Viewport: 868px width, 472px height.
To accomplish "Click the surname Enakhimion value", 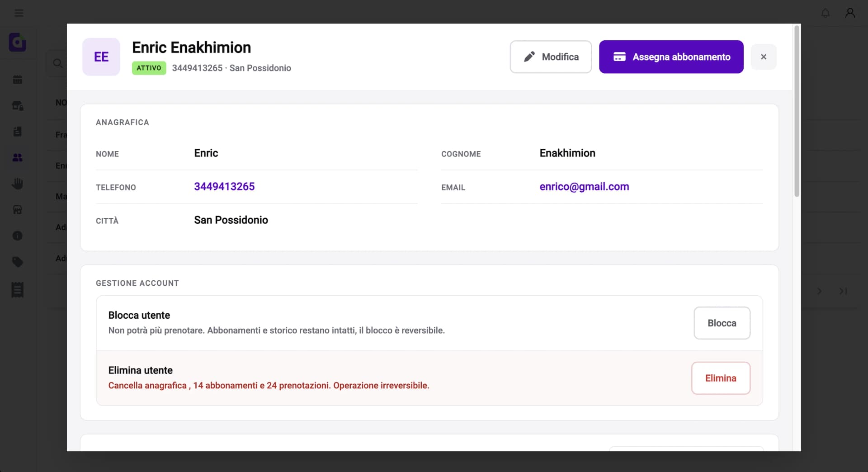I will coord(567,153).
